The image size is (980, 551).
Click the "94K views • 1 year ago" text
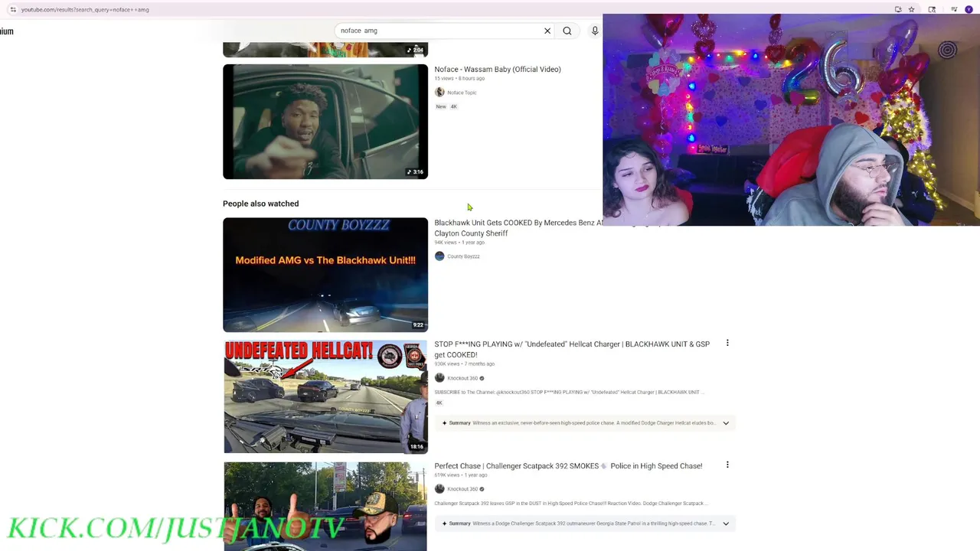pyautogui.click(x=459, y=243)
